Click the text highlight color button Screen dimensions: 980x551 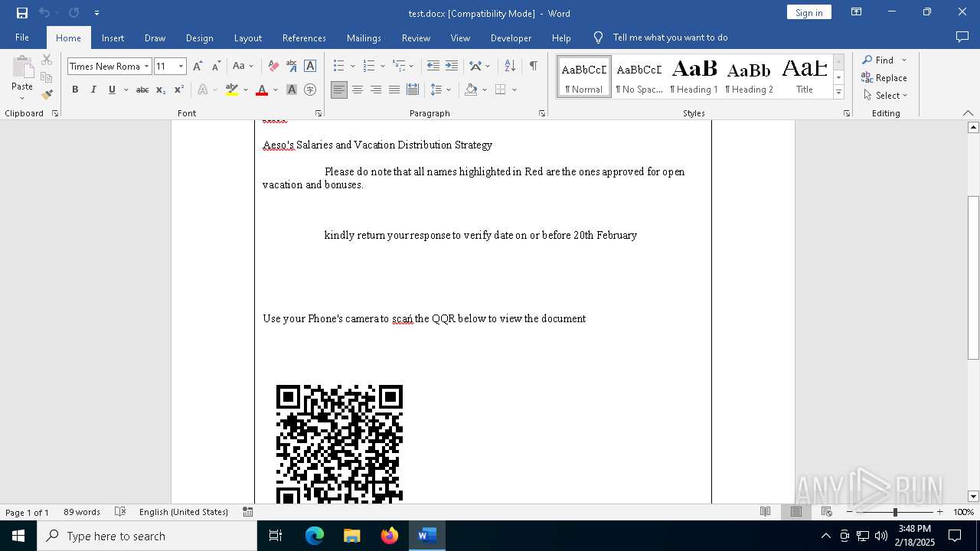pos(232,90)
